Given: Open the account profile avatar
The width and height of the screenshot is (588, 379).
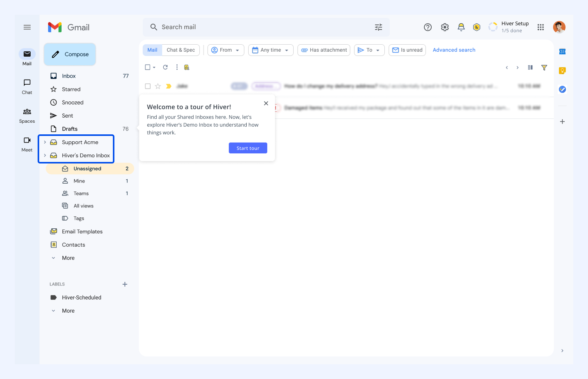Looking at the screenshot, I should point(559,27).
